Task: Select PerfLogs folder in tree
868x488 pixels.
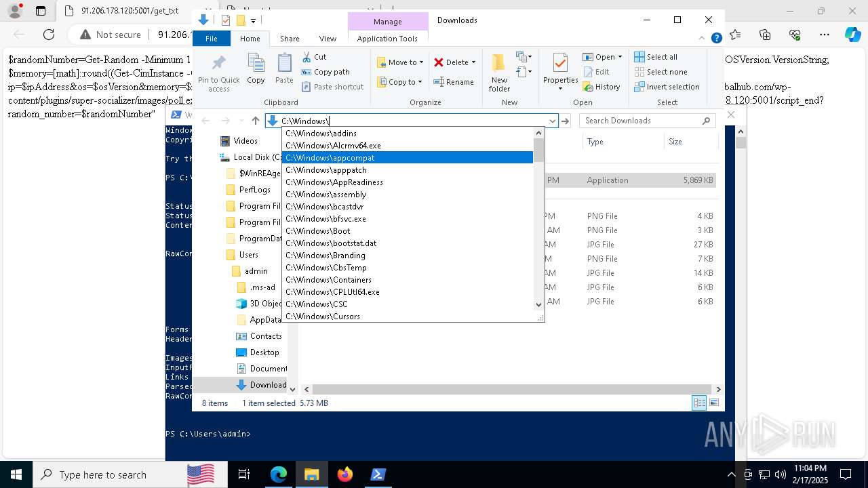Action: click(248, 190)
